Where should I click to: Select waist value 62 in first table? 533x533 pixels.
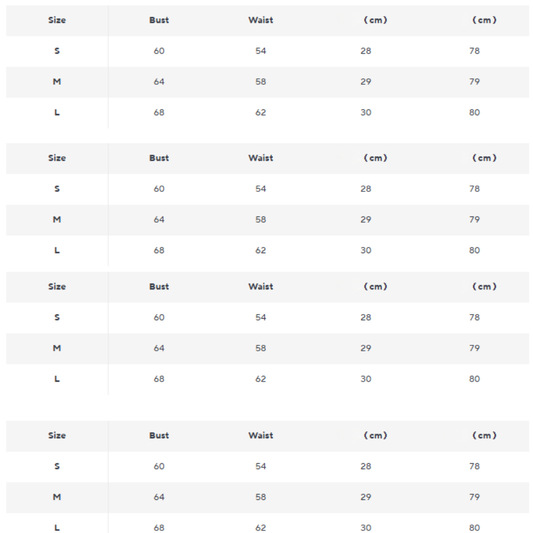coord(260,113)
